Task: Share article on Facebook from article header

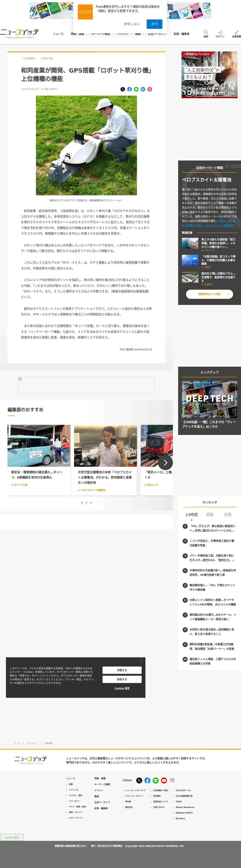Action: 129,89
